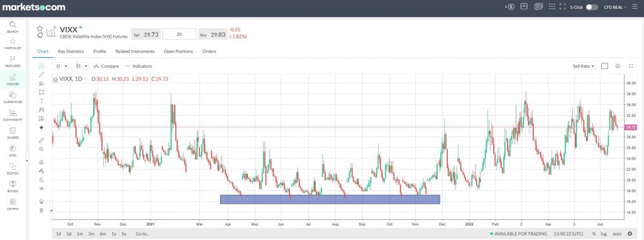Select the crosshair cursor tool
644x240 pixels.
[41, 65]
